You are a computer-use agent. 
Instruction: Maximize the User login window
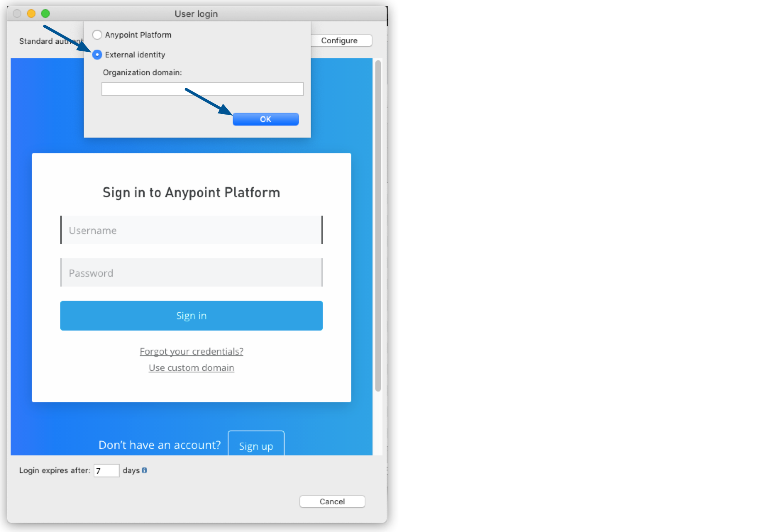pos(45,13)
